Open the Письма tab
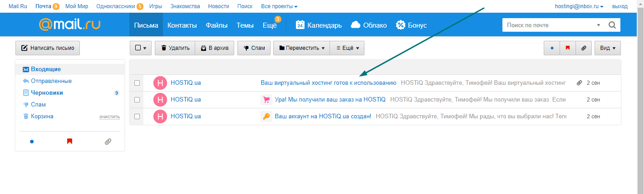 point(146,25)
